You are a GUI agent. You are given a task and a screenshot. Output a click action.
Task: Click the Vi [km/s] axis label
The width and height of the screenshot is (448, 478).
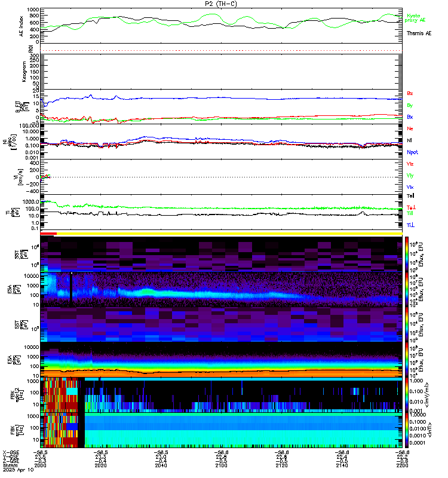pyautogui.click(x=19, y=177)
